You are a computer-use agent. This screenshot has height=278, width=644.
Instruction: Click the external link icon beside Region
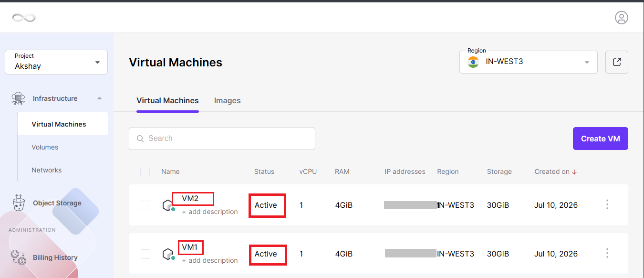(617, 62)
